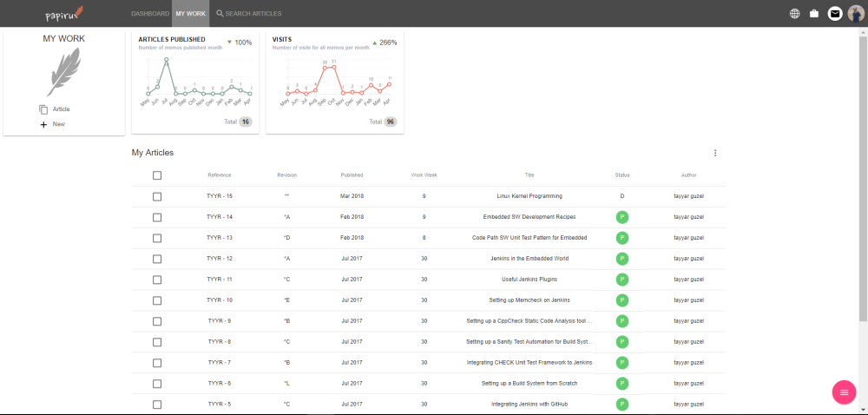This screenshot has width=868, height=415.
Task: Check the box for row TYYR - 15
Action: click(x=157, y=196)
